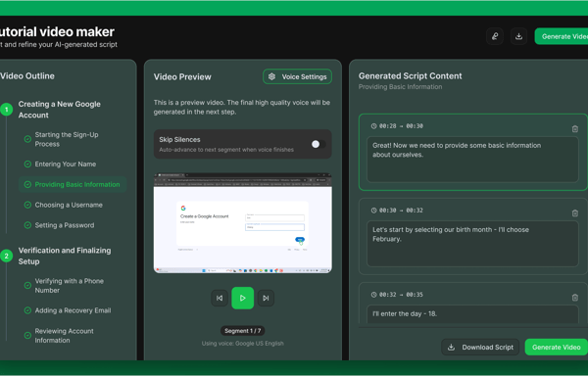Delete the 00:32 – 00:35 script segment
The image size is (588, 376).
tap(575, 298)
